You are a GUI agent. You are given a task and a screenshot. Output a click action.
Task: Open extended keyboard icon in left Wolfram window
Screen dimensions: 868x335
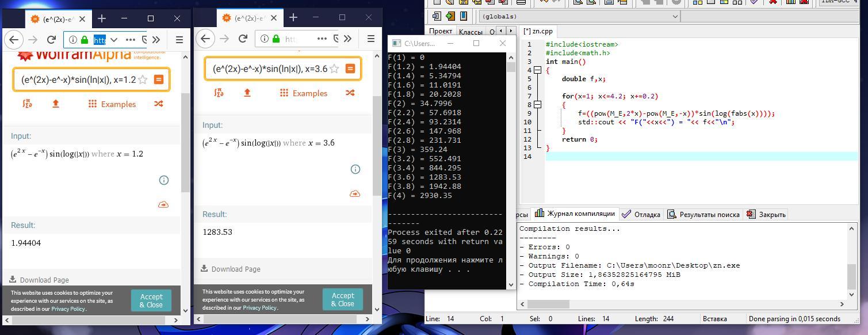(x=27, y=104)
